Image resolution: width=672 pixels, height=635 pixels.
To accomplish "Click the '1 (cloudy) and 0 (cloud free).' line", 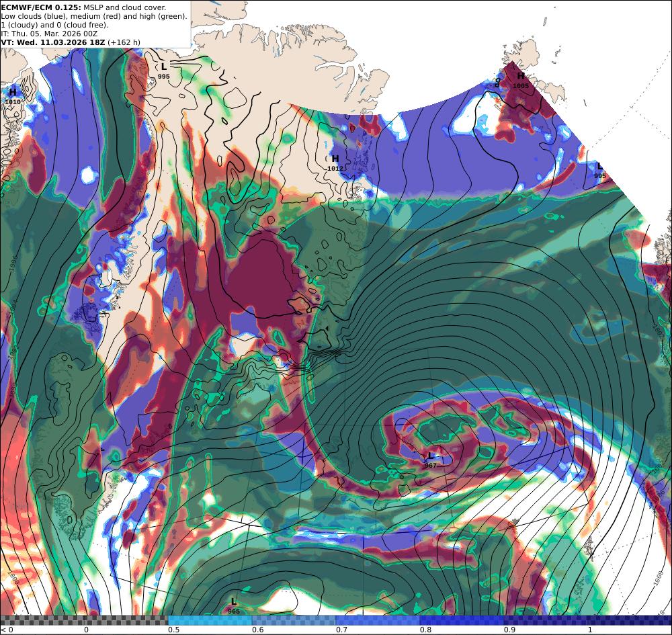I will point(54,25).
